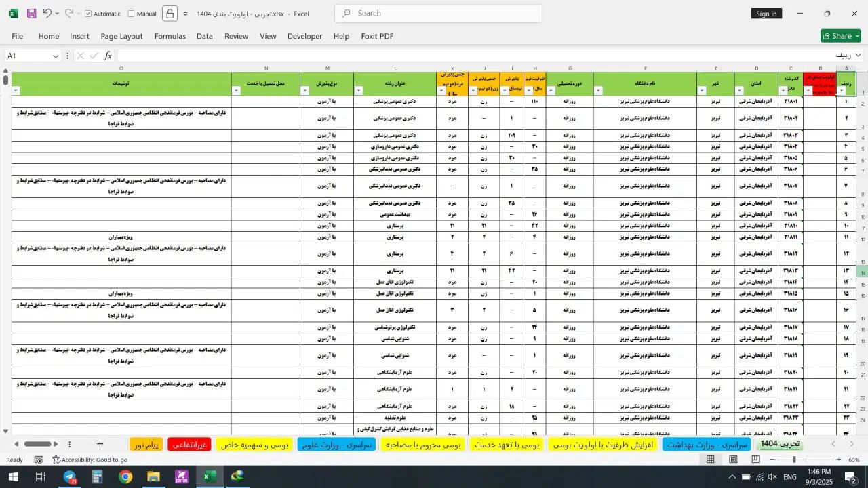Click Accessibility: Good to go status
This screenshot has width=868, height=488.
coord(90,460)
